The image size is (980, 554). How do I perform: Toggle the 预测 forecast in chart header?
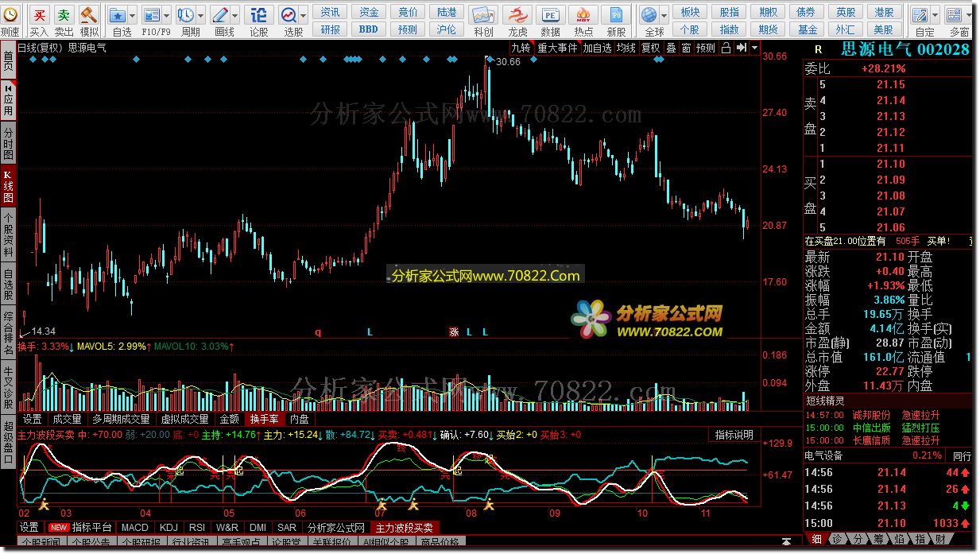coord(706,48)
